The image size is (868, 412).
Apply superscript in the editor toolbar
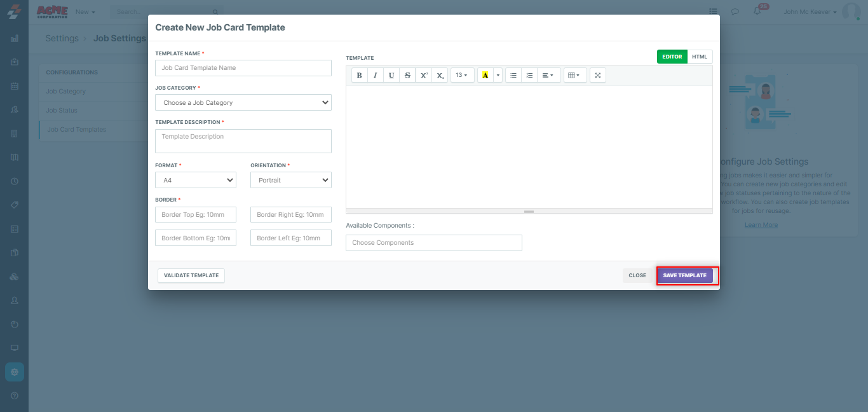pyautogui.click(x=424, y=75)
